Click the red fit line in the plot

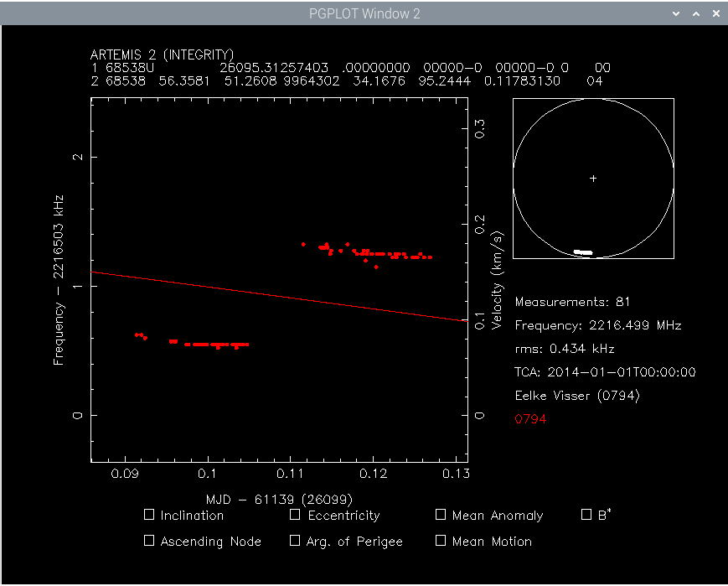tap(280, 296)
